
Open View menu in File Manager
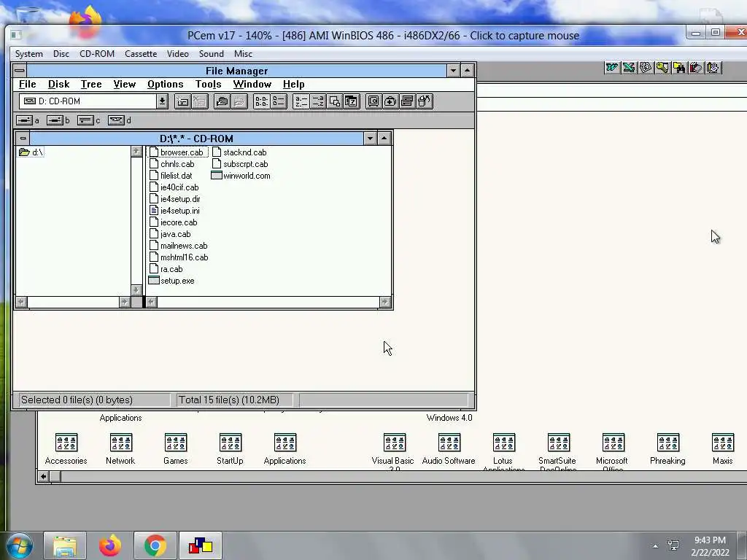click(x=124, y=85)
